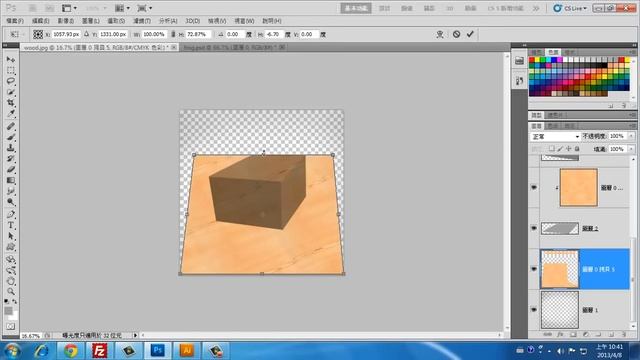Screen dimensions: 640x360
Task: Open the zoom level dropdown in application bar
Action: point(96,8)
